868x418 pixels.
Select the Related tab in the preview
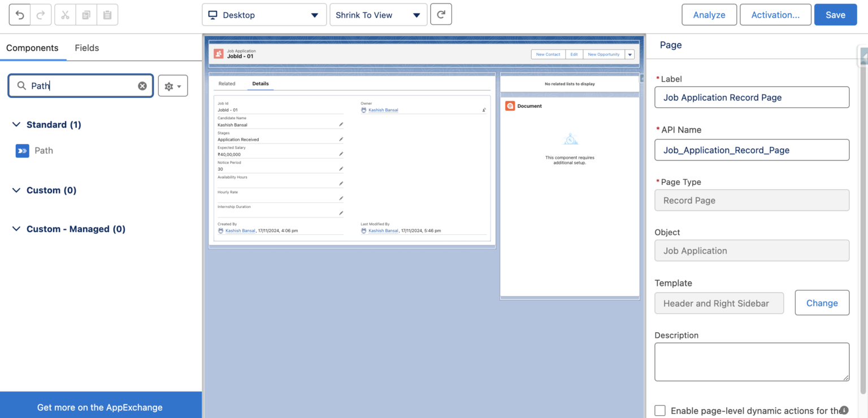coord(227,83)
